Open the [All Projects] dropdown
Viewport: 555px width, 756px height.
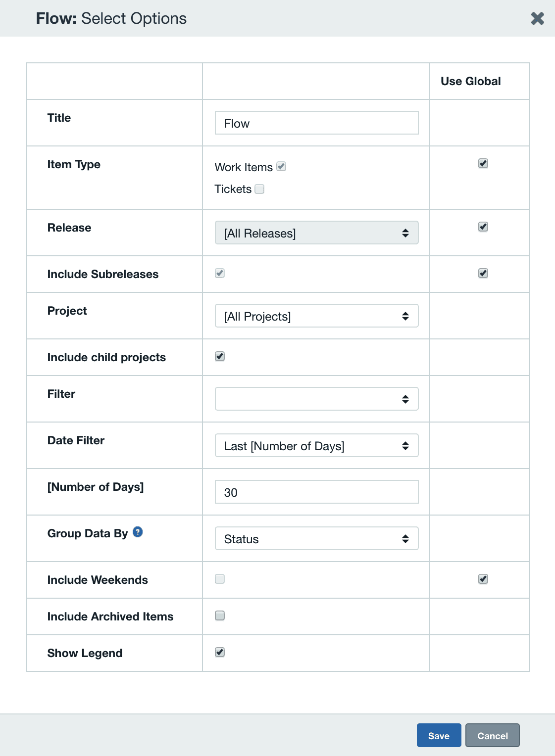click(316, 316)
